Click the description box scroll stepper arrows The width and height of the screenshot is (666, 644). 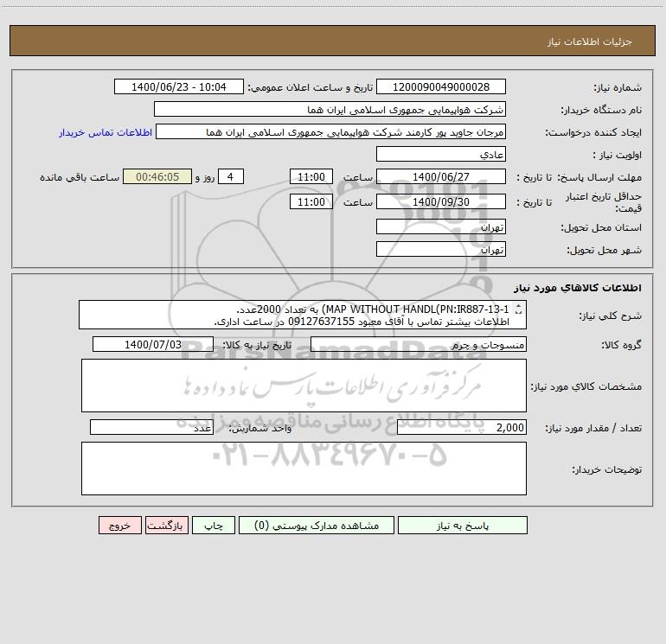(518, 309)
